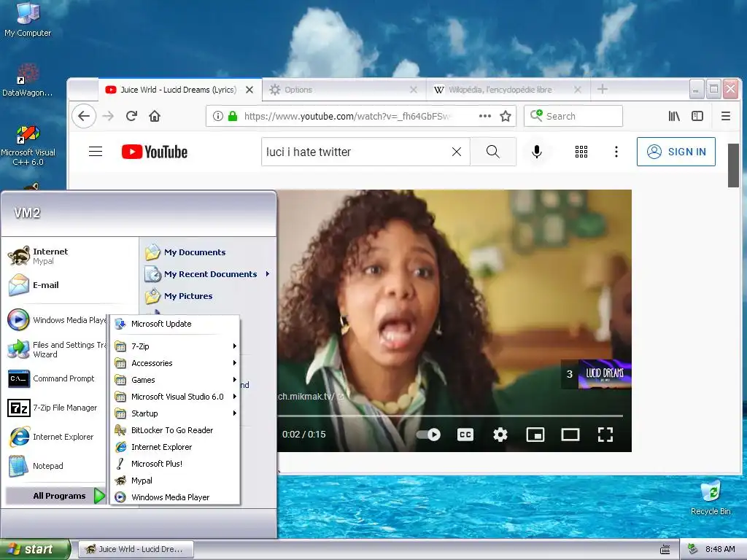Go to YouTube home via logo
The width and height of the screenshot is (747, 560).
(x=155, y=152)
